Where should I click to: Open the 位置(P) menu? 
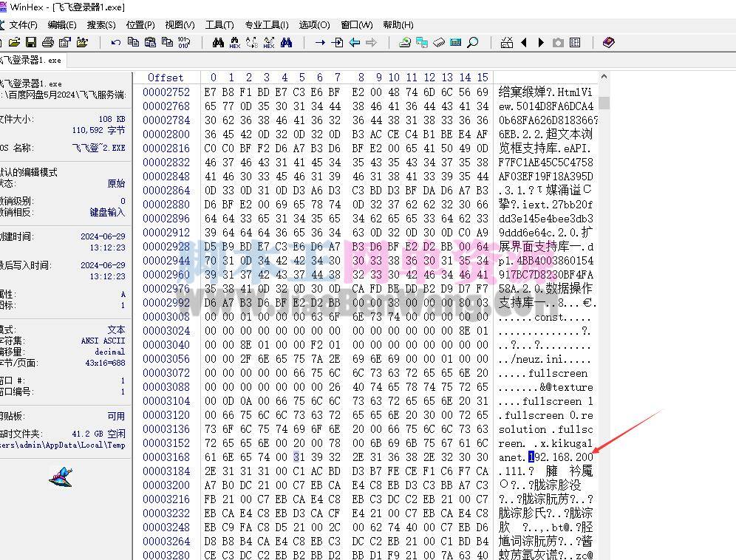140,25
